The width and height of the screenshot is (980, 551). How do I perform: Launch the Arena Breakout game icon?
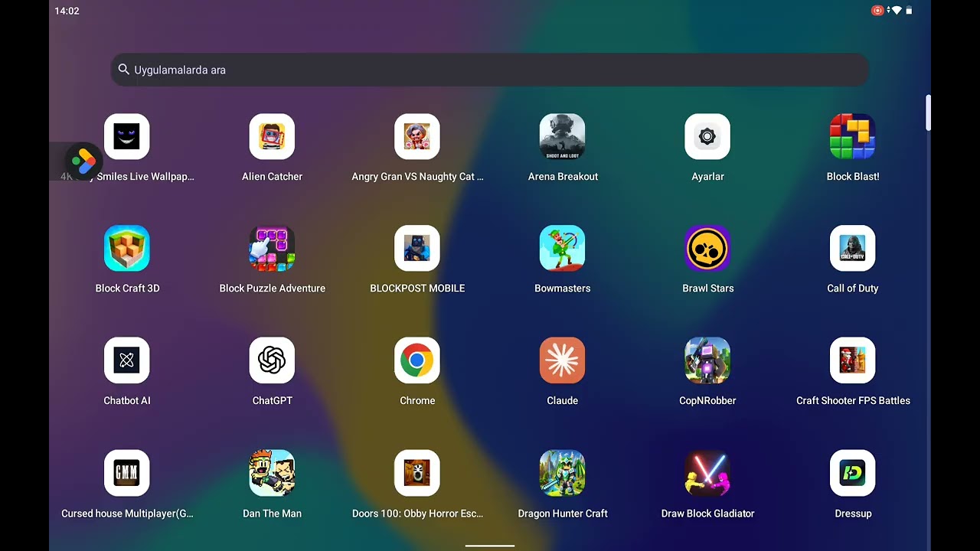tap(563, 137)
